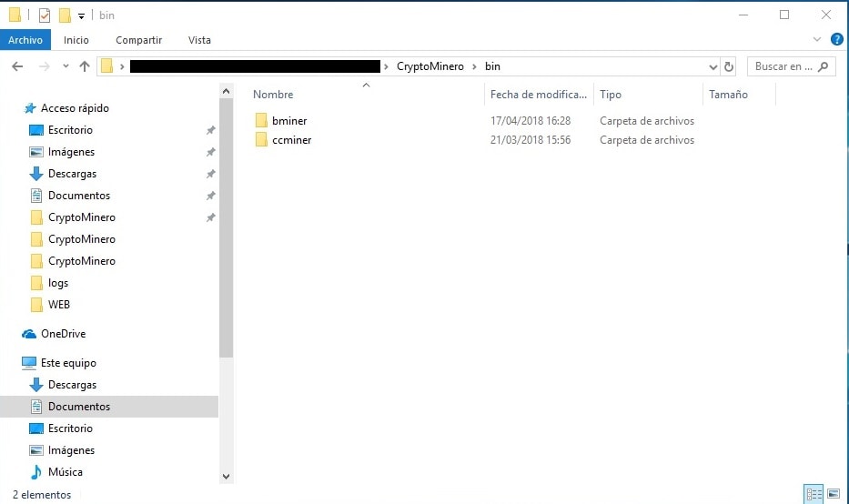This screenshot has height=504, width=849.
Task: Click the bminer date 17/04/2018 16:28
Action: click(x=531, y=121)
